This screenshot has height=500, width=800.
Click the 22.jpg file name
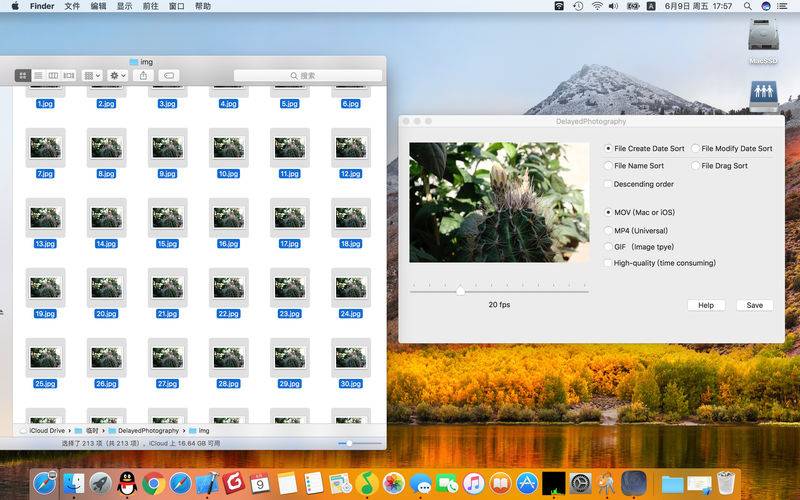tap(229, 314)
